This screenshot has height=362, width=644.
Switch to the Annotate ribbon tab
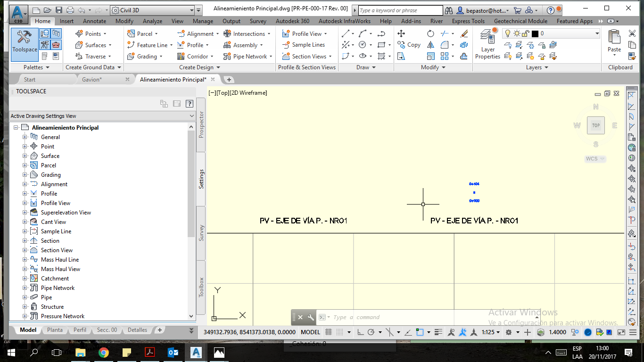tap(94, 21)
